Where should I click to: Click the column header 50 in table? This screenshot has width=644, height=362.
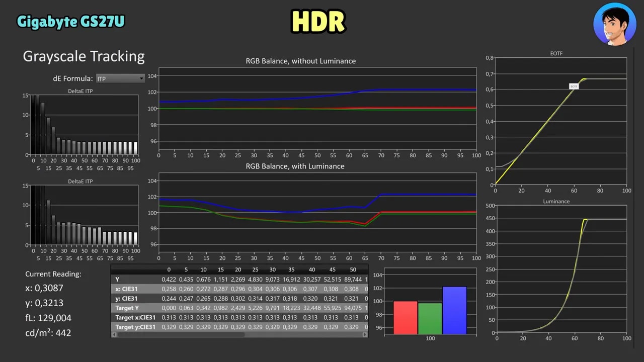point(353,270)
